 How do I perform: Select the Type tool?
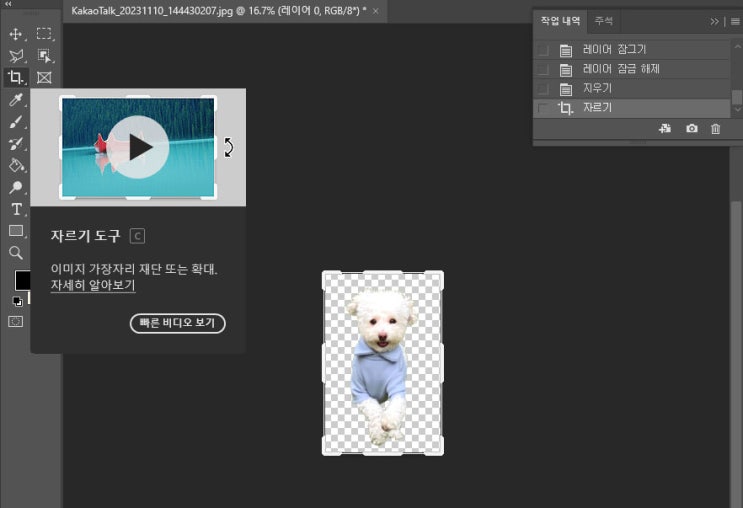[16, 209]
